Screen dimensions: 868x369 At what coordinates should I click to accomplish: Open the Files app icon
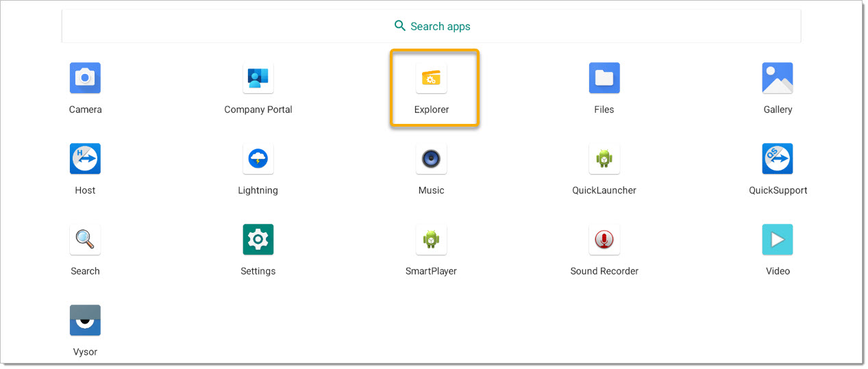(x=604, y=79)
